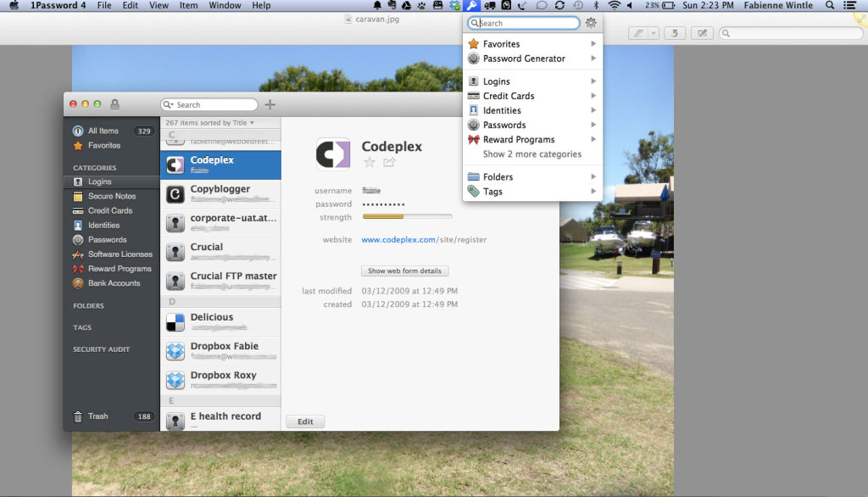This screenshot has width=868, height=497.
Task: Expand Reward Programs submenu in popup
Action: coord(532,140)
